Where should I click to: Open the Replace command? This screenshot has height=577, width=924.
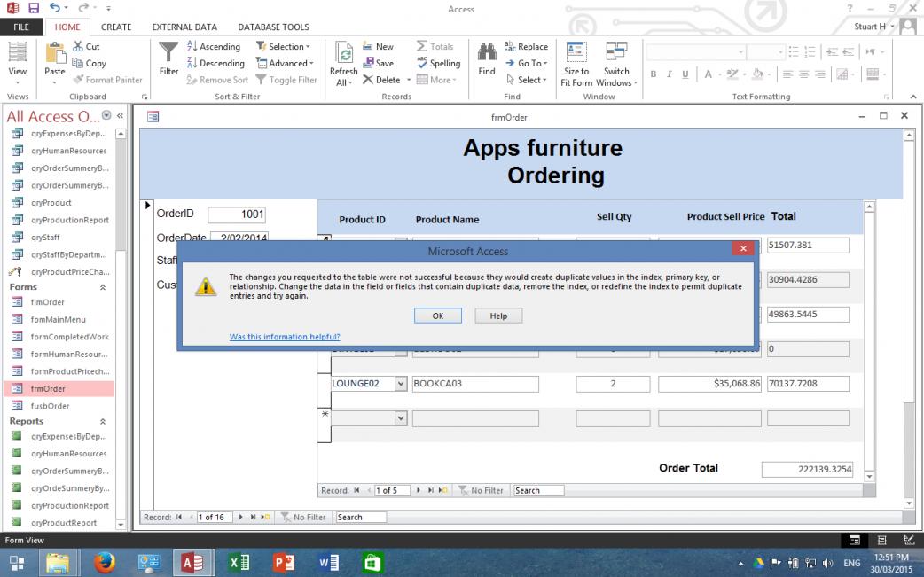526,46
